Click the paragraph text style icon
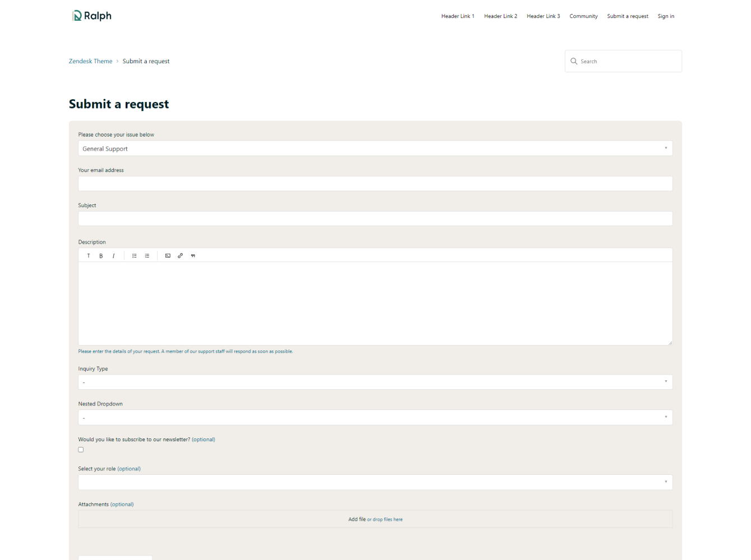The width and height of the screenshot is (751, 560). 89,256
